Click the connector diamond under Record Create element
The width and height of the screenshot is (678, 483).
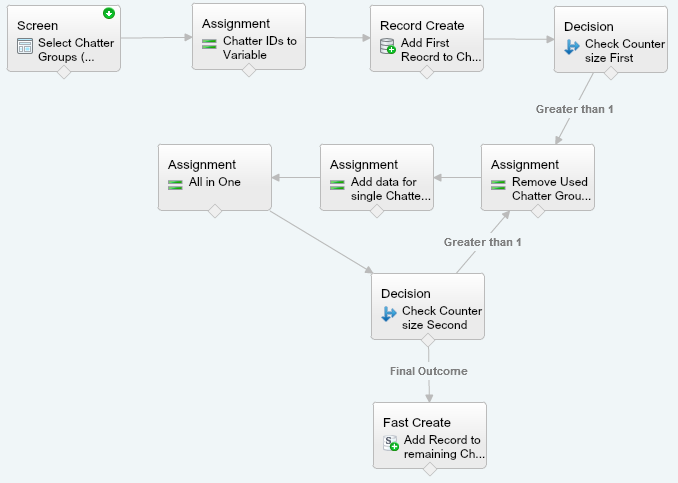tap(427, 72)
